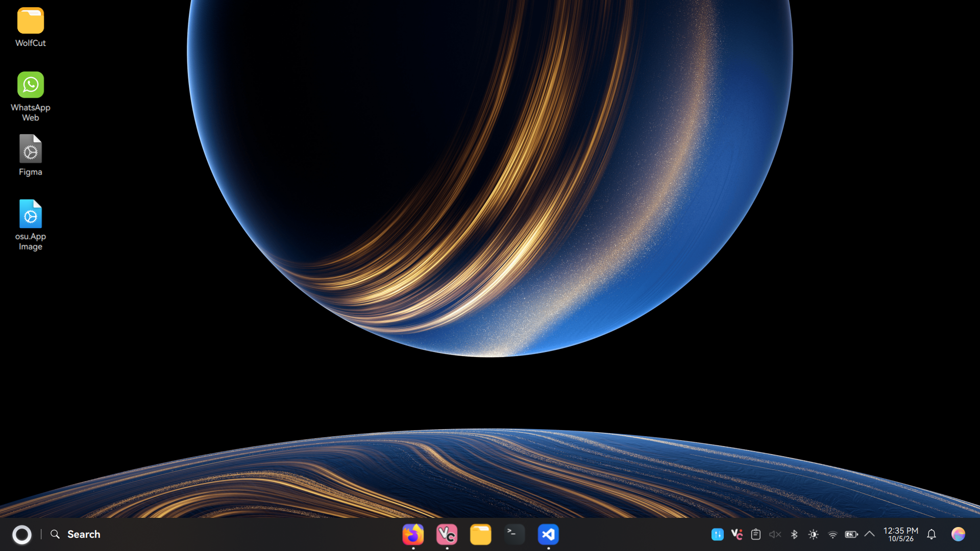Open the clipboard manager tray icon
Viewport: 980px width, 551px height.
tap(756, 534)
